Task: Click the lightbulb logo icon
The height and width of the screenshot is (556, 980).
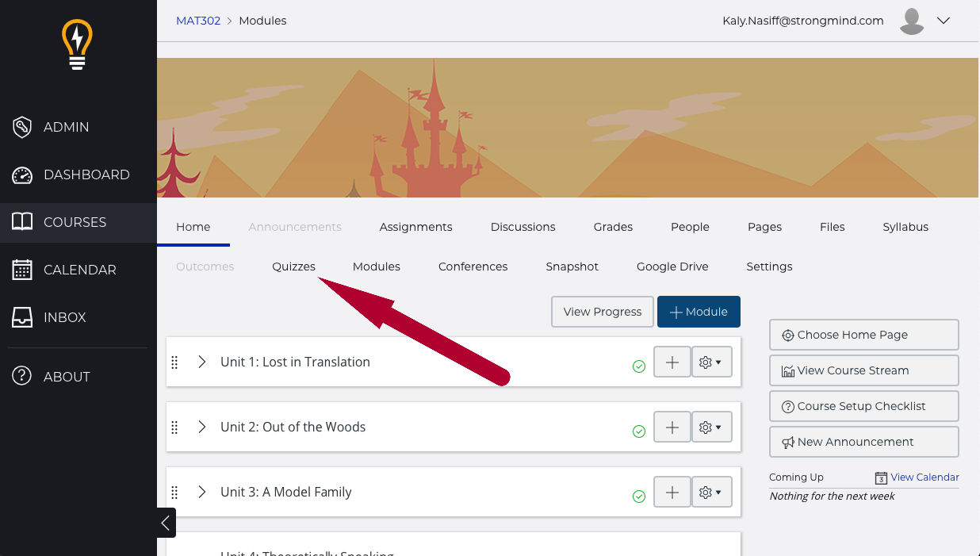Action: 77,45
